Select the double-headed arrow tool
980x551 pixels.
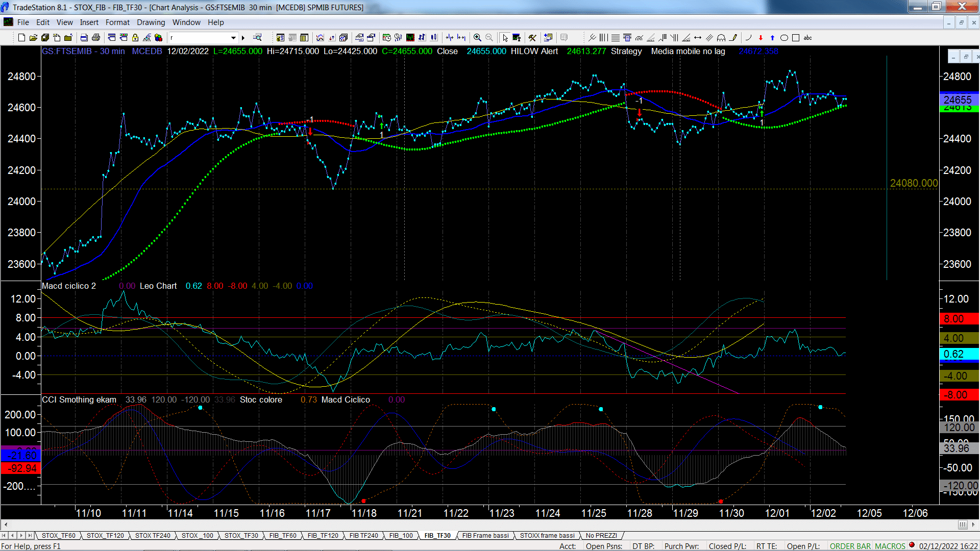698,38
